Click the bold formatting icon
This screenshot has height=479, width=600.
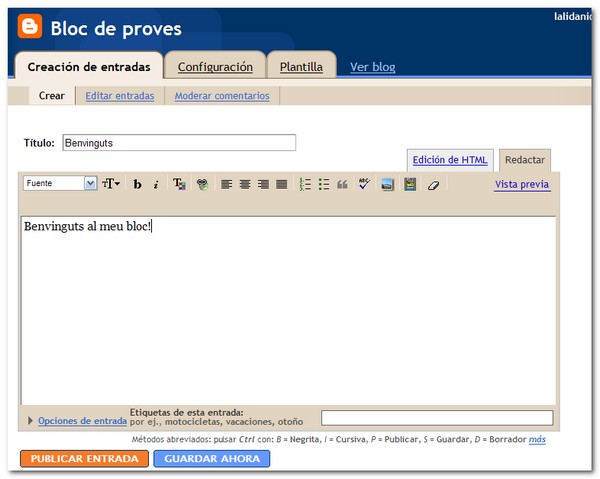coord(138,184)
